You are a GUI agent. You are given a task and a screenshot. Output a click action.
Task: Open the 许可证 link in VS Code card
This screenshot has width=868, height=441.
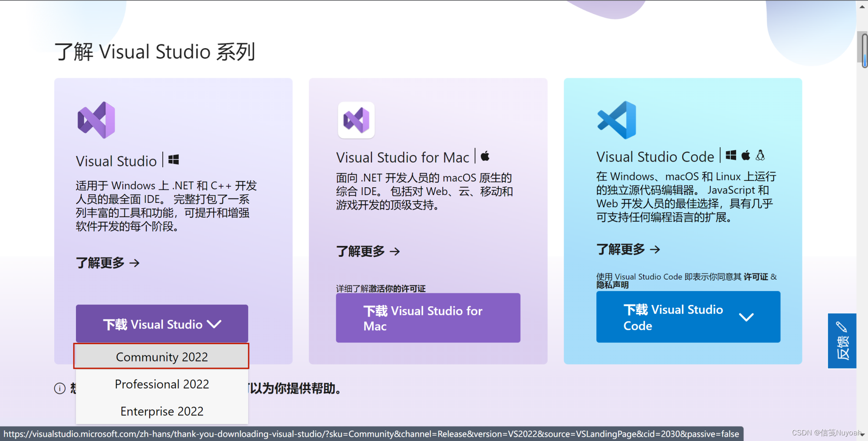tap(756, 277)
